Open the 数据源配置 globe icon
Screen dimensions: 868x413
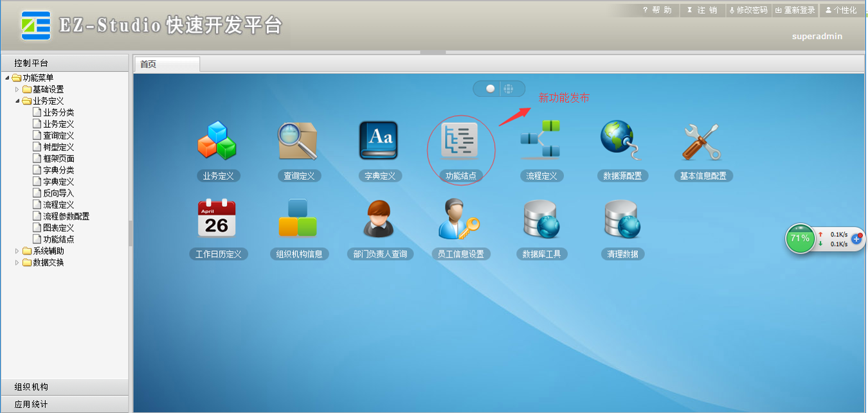pos(622,141)
